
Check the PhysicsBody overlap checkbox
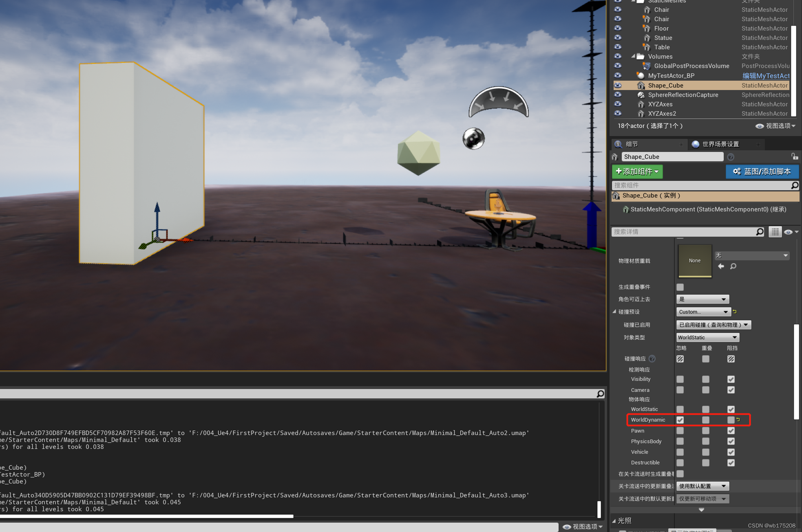(706, 441)
